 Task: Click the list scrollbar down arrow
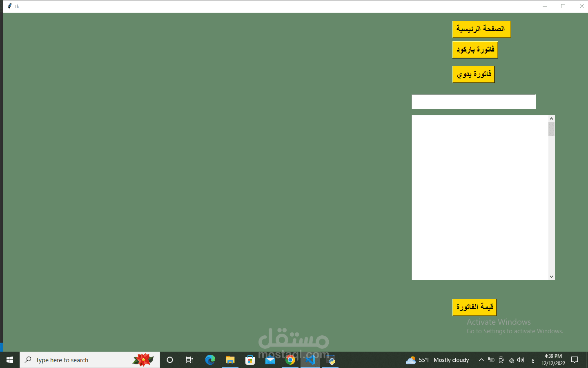point(551,277)
